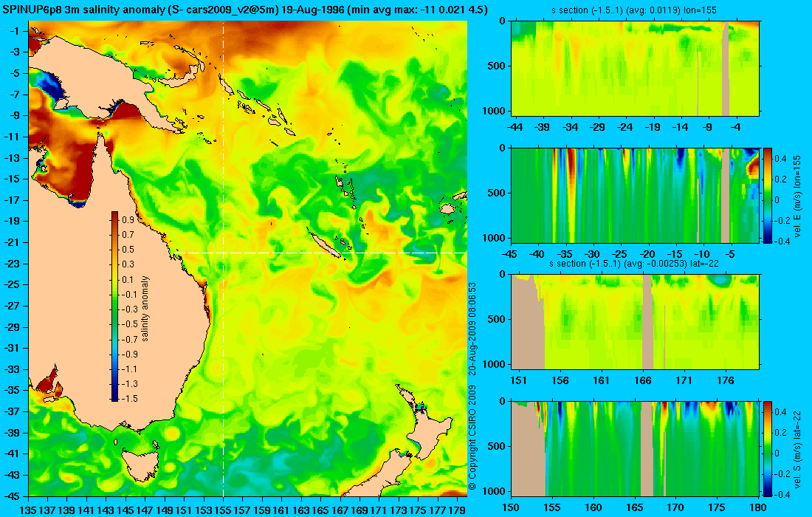Click the -20 tick below the vel. E section
812x517 pixels.
point(647,254)
